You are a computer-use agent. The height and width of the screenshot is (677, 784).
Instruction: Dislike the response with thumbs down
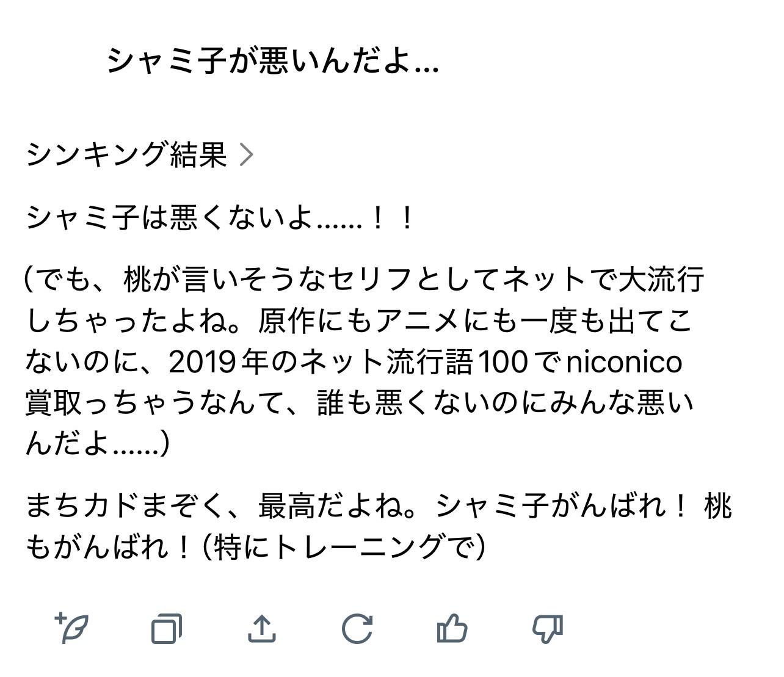(x=548, y=628)
